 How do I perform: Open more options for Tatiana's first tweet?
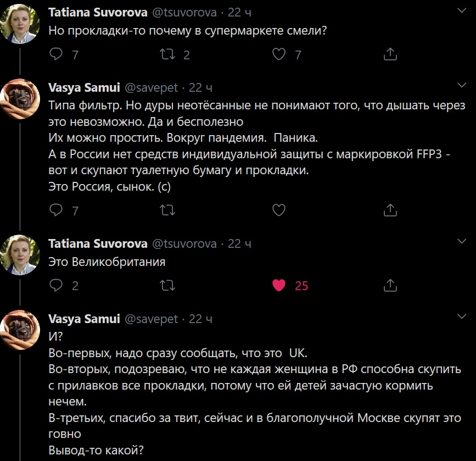462,10
